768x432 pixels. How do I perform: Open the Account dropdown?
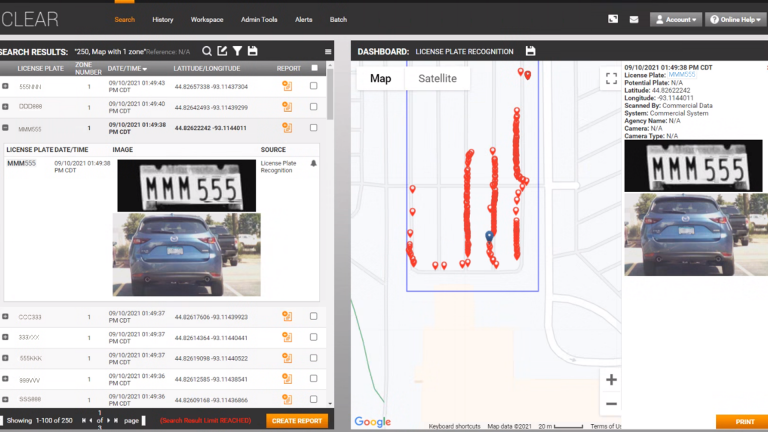[675, 19]
